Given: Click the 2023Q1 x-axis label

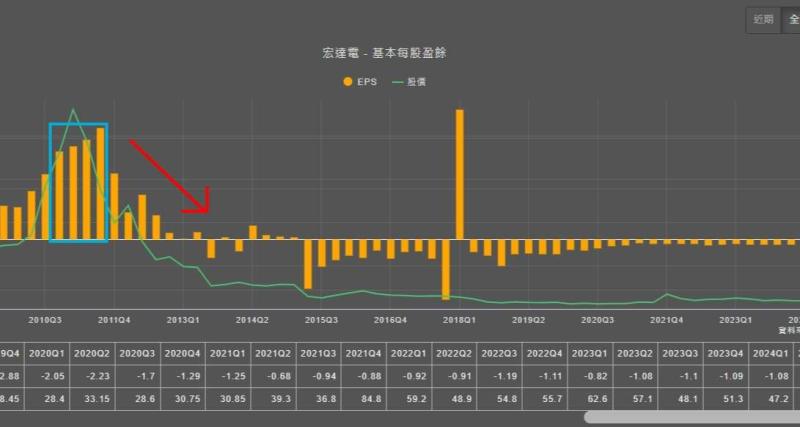Looking at the screenshot, I should tap(736, 320).
